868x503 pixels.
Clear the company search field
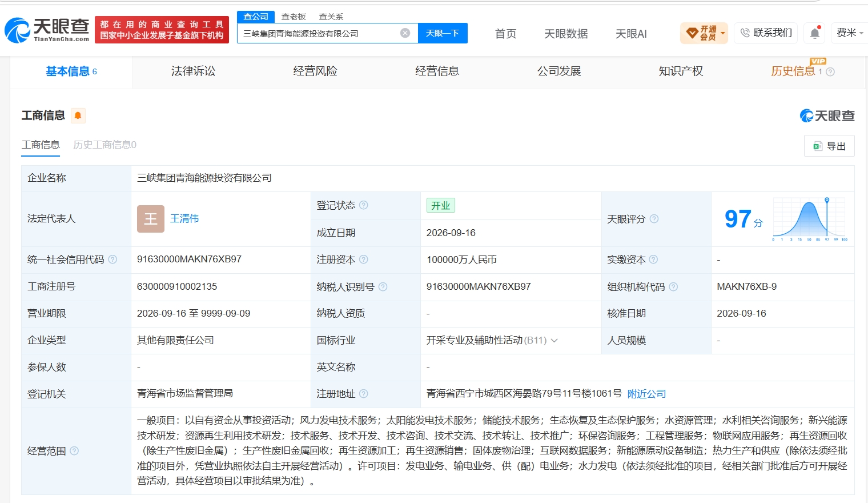(x=405, y=33)
